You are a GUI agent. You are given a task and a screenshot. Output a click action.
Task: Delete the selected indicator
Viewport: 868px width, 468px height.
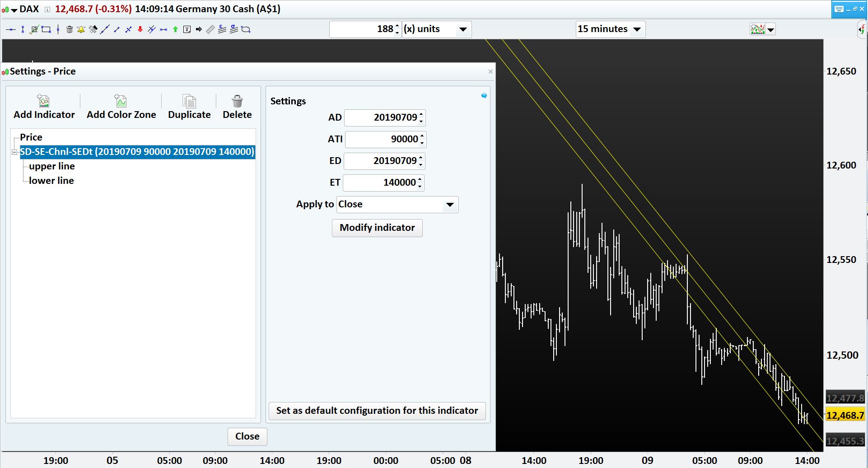pos(237,107)
